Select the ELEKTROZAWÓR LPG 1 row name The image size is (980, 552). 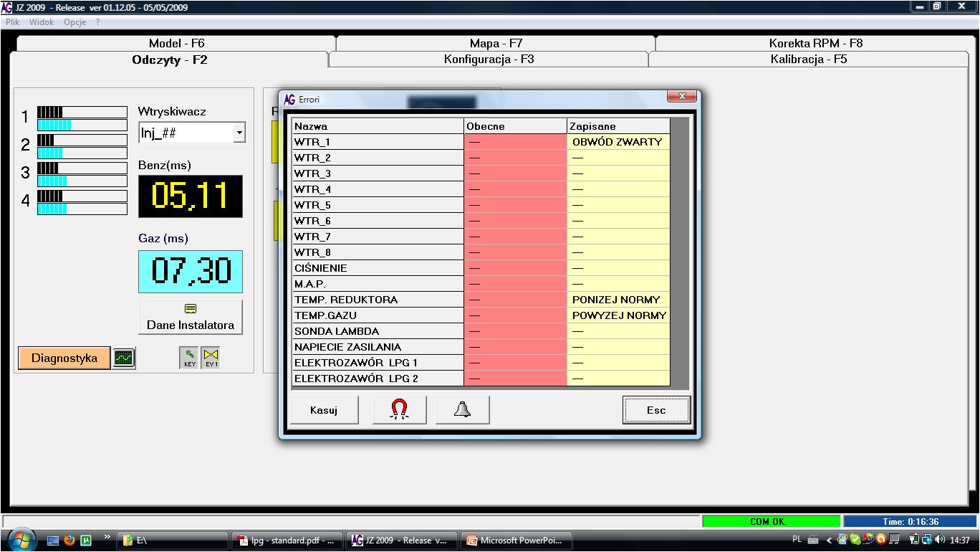click(x=378, y=363)
